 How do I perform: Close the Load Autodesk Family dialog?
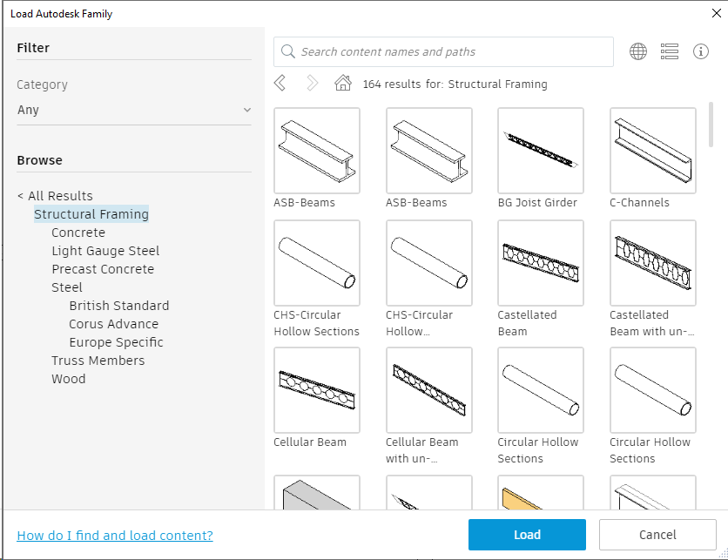717,13
